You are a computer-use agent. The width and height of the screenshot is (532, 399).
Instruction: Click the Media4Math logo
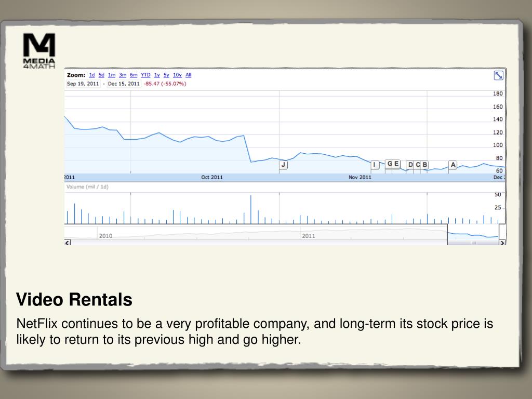39,51
